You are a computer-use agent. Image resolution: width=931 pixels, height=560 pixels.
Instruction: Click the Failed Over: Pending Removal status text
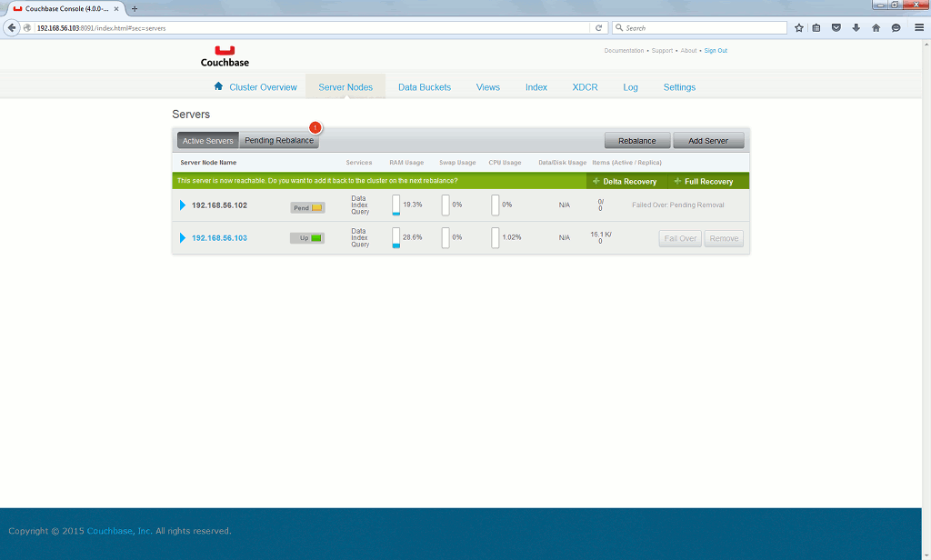point(678,205)
